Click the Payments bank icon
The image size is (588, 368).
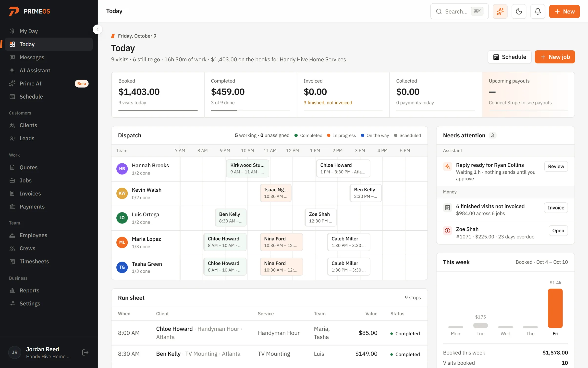pos(12,207)
